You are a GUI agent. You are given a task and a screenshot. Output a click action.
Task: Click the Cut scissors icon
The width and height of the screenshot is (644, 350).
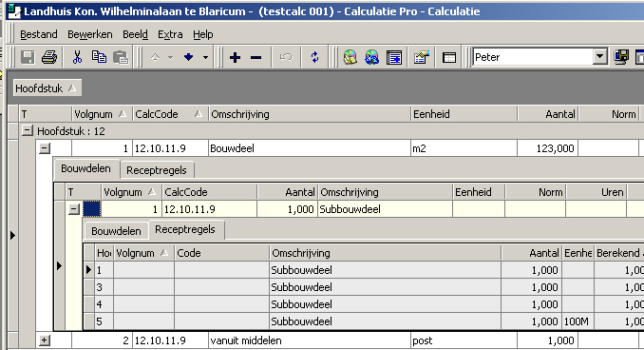point(77,57)
